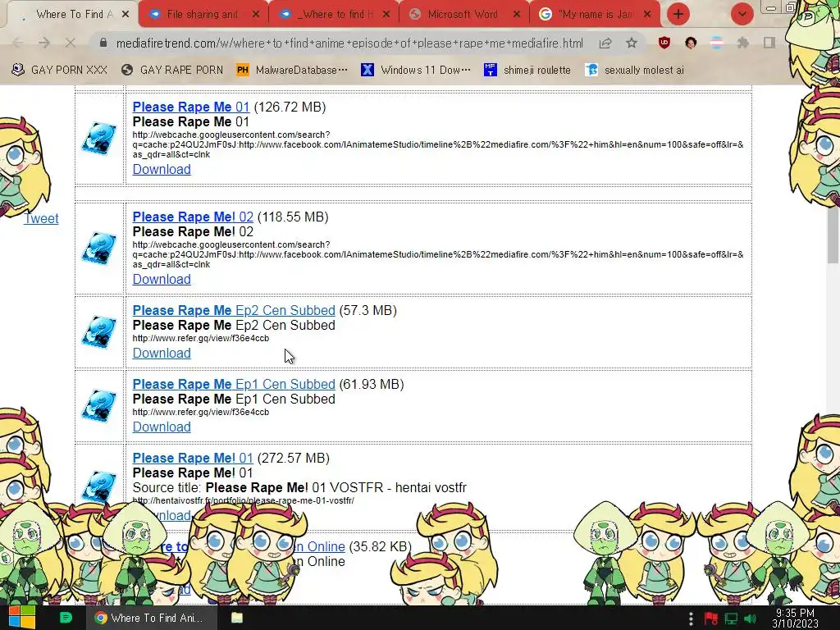
Task: Open the tab search dropdown
Action: tap(742, 14)
